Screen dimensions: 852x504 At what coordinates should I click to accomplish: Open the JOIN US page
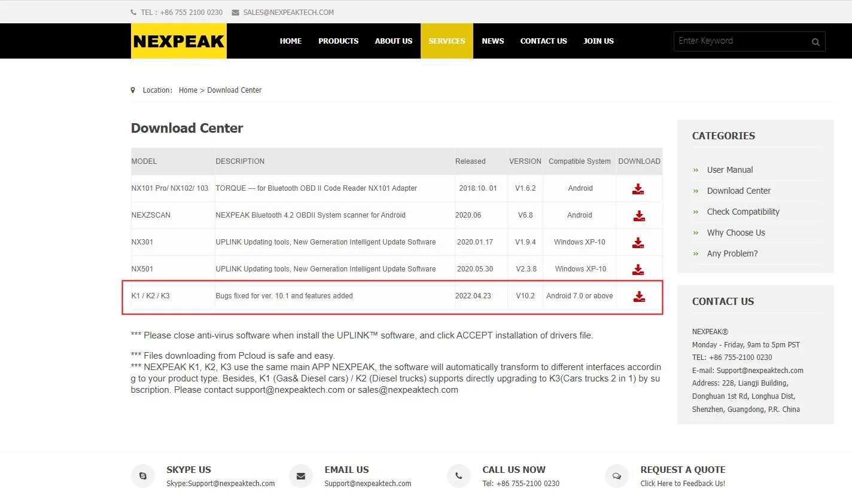click(599, 41)
